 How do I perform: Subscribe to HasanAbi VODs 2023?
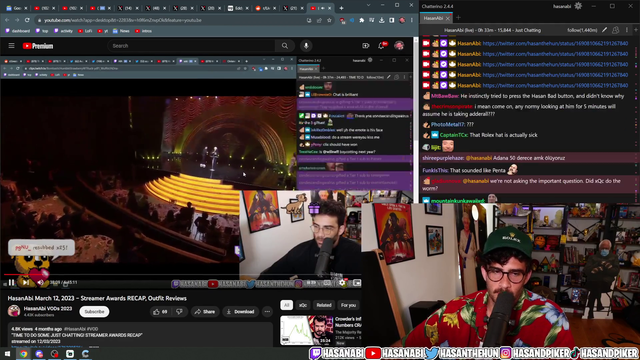[94, 311]
